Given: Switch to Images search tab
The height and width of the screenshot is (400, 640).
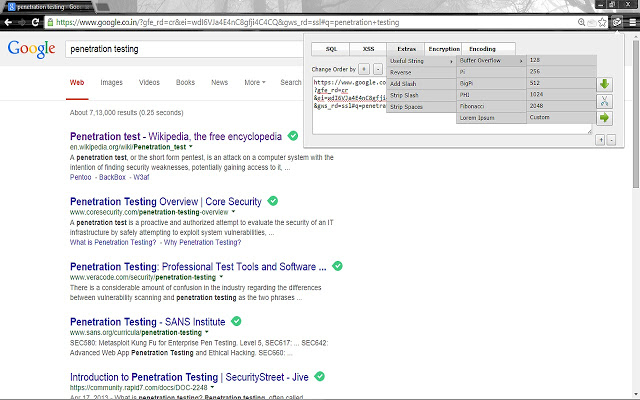Looking at the screenshot, I should coord(111,82).
